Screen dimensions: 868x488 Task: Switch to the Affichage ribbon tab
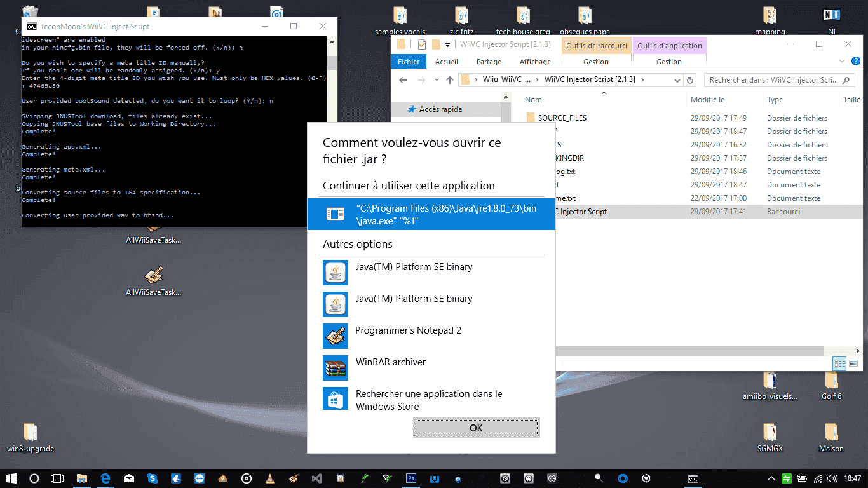tap(535, 62)
